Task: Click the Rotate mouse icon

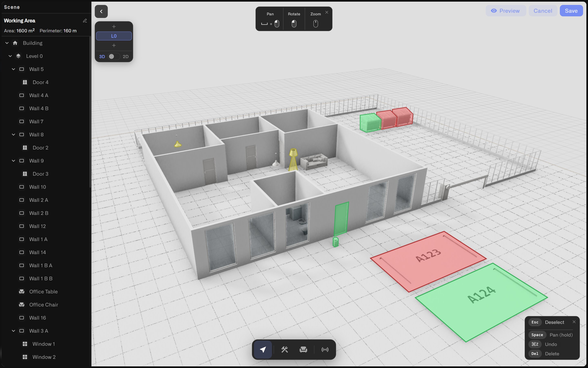Action: coord(294,24)
